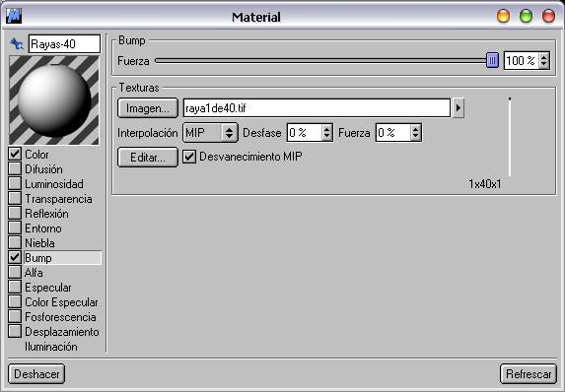This screenshot has width=565, height=392.
Task: Select the Transparencia channel label
Action: pos(58,199)
